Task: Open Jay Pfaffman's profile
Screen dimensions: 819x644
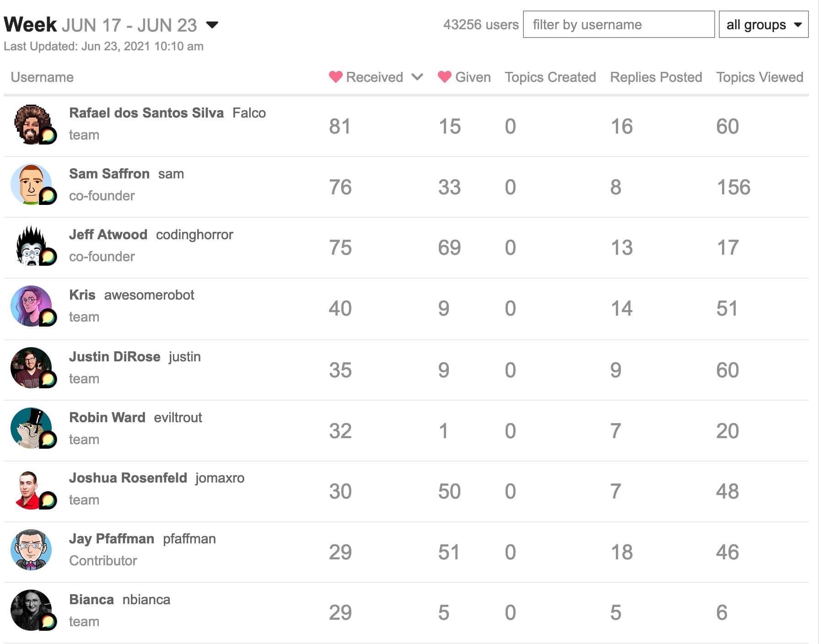Action: point(111,539)
